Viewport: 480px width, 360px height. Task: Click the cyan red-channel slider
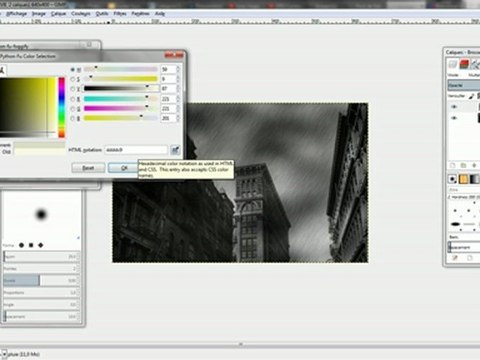pyautogui.click(x=120, y=99)
